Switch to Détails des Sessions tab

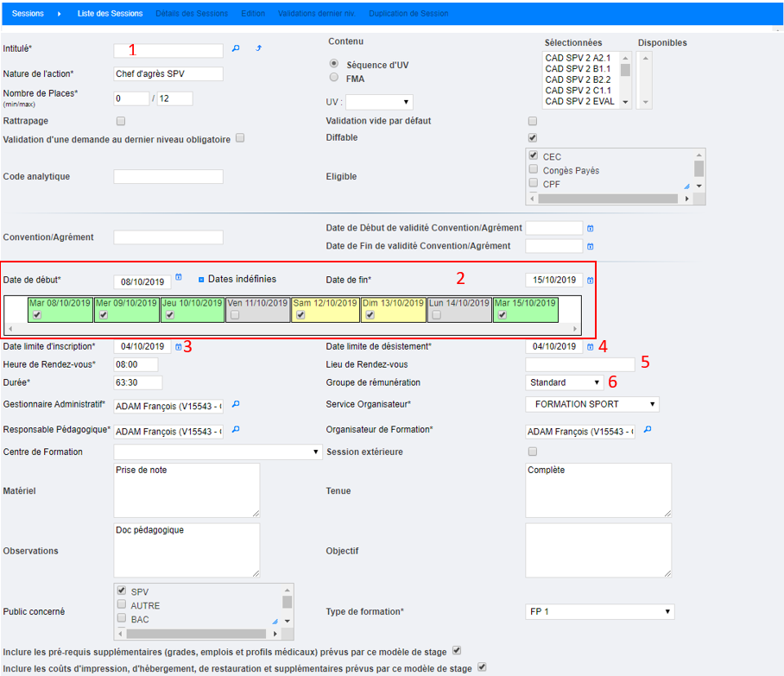pyautogui.click(x=192, y=14)
